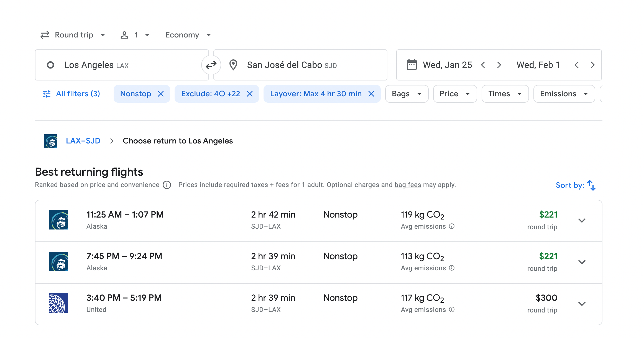The height and width of the screenshot is (338, 644).
Task: Open the Round trip dropdown
Action: pos(73,35)
